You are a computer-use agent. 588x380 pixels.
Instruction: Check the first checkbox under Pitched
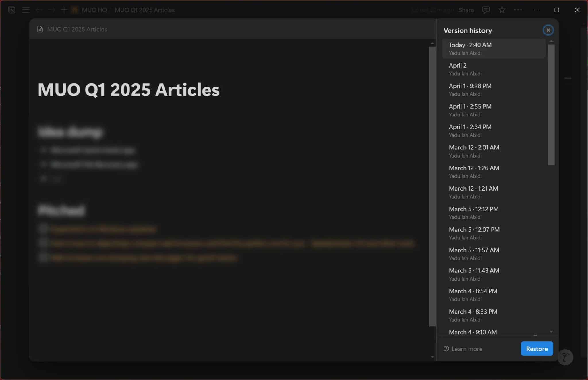pyautogui.click(x=43, y=229)
